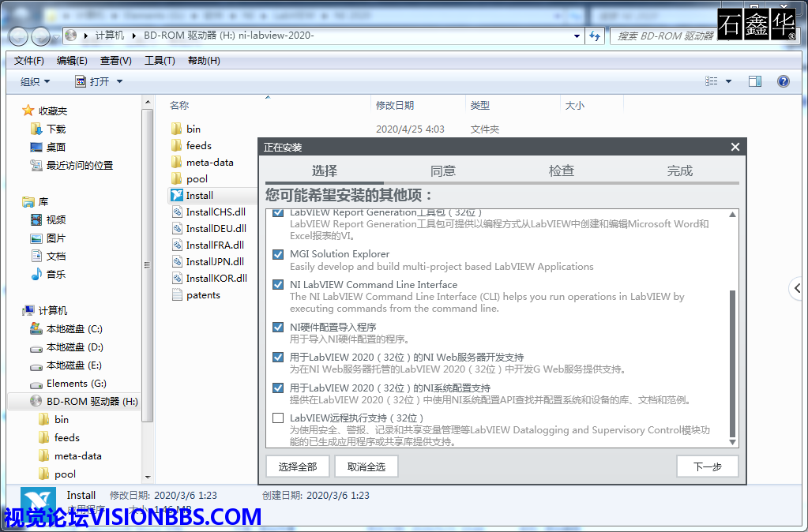The image size is (808, 532).
Task: Open 本地磁盘 (C:) in sidebar
Action: point(74,328)
